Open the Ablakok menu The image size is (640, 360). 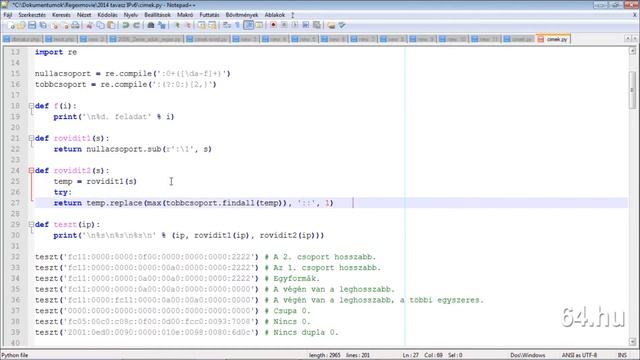(x=275, y=15)
